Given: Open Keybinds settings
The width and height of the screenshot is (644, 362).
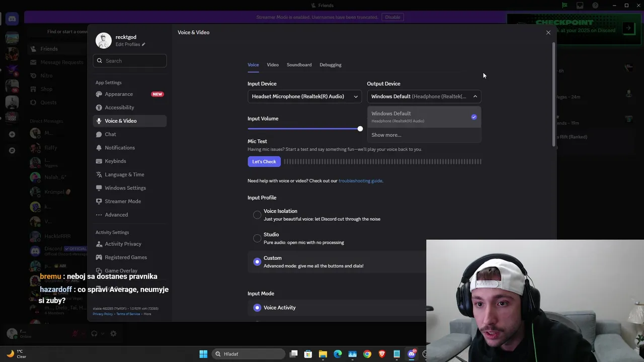Looking at the screenshot, I should [x=129, y=161].
